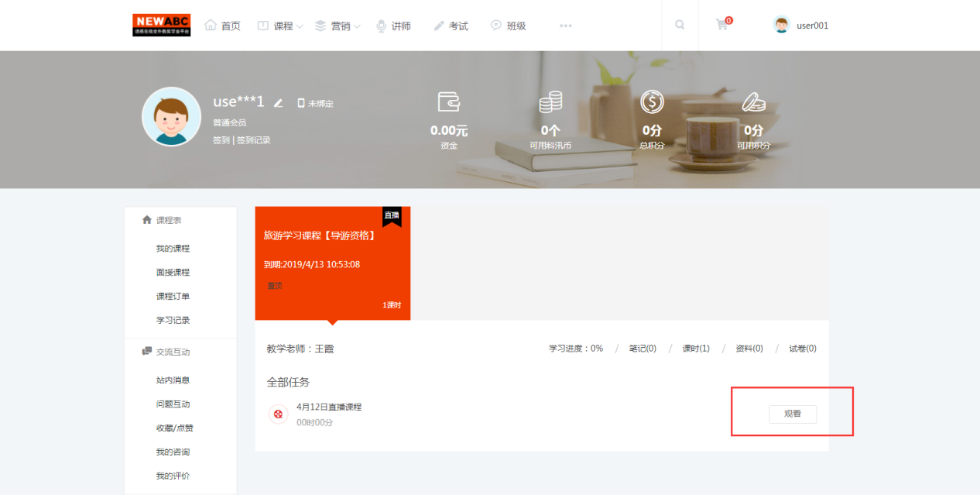Open the user001 account menu

coord(801,25)
